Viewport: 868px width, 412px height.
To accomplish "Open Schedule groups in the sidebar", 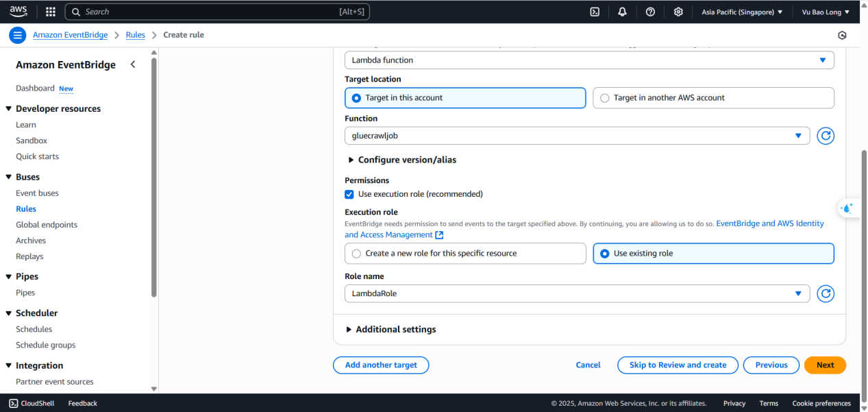I will tap(46, 345).
